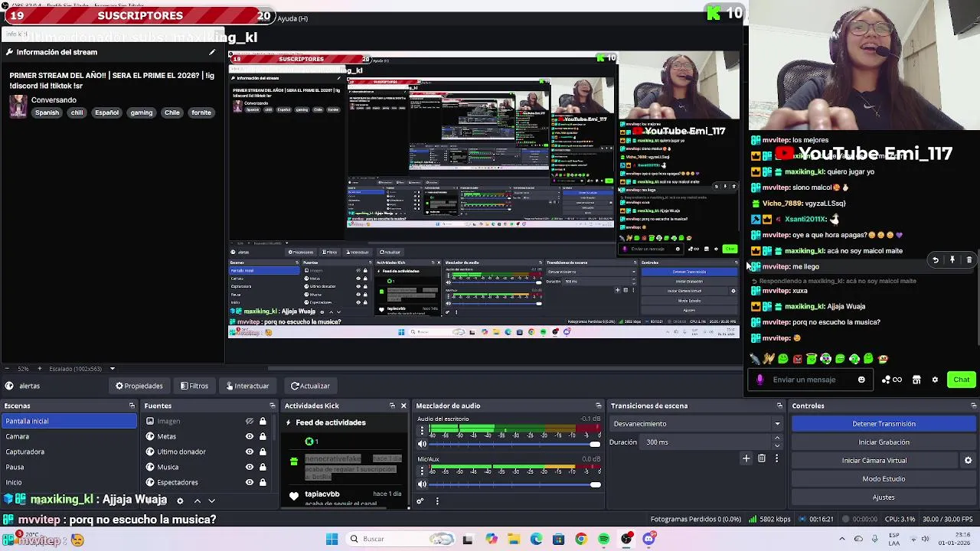Move selected source up
The image size is (980, 551).
pyautogui.click(x=197, y=500)
